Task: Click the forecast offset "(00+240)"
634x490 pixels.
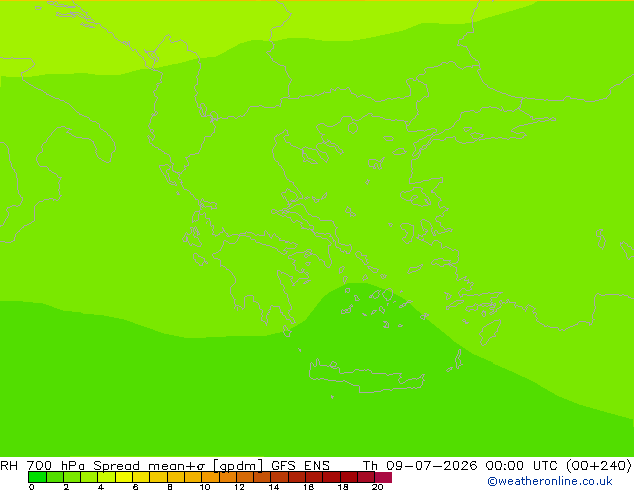Action: (x=599, y=465)
